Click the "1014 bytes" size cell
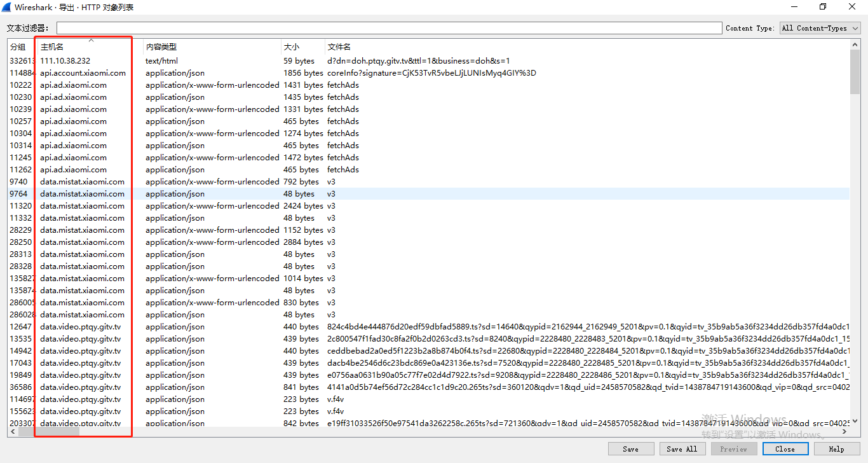 [x=304, y=279]
